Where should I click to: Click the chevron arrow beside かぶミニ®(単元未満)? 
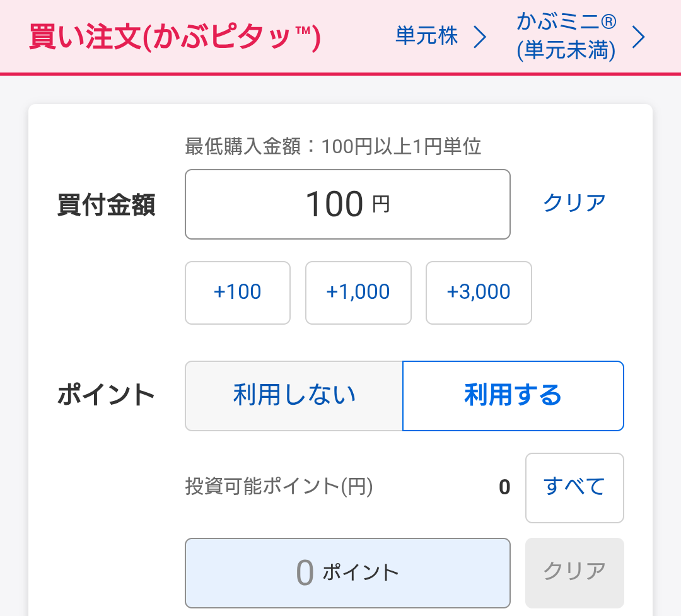(638, 37)
